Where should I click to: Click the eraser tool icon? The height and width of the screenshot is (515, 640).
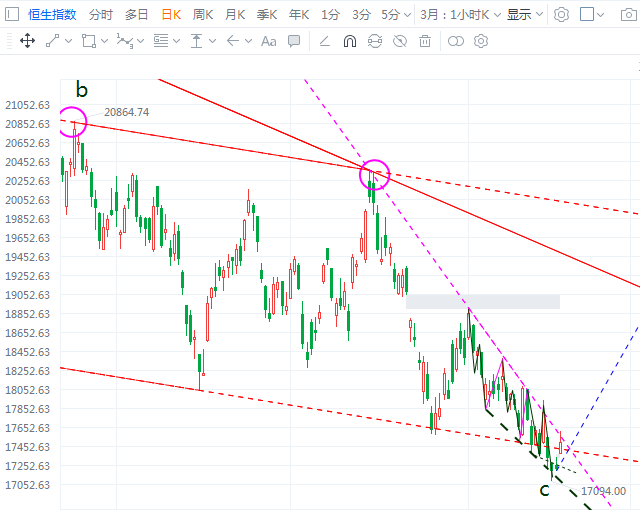pos(324,41)
